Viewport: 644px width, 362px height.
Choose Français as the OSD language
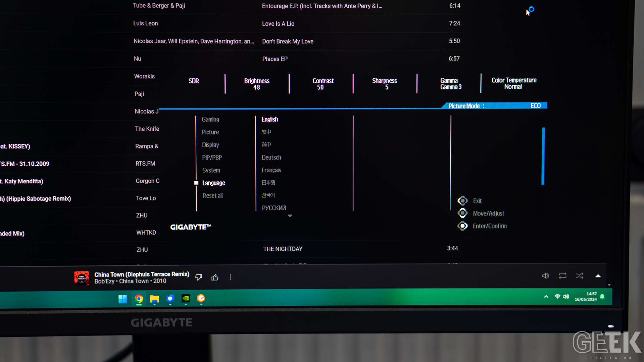tap(271, 170)
